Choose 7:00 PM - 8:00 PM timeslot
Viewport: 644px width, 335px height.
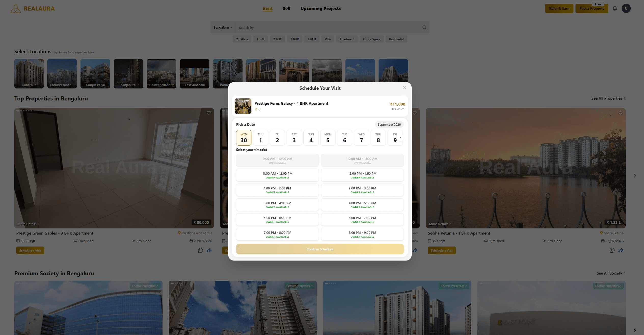pos(277,234)
